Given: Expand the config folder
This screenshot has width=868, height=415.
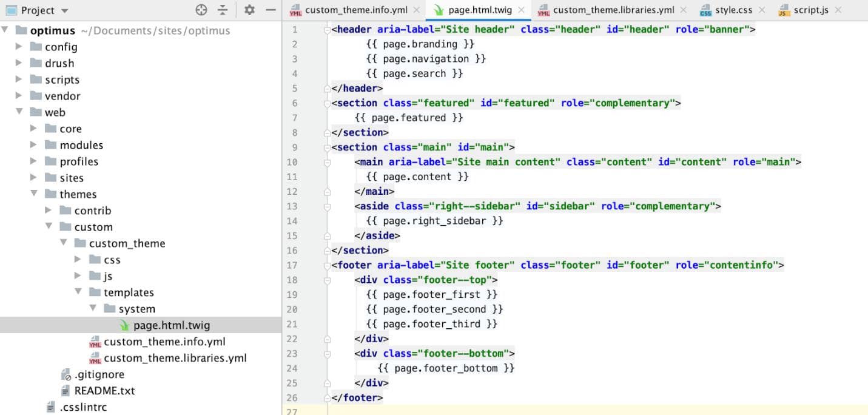Looking at the screenshot, I should pyautogui.click(x=19, y=47).
